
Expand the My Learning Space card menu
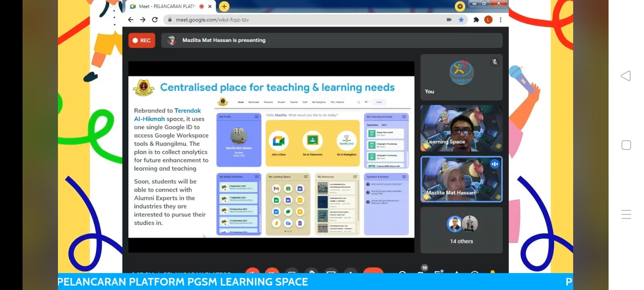pos(306,177)
